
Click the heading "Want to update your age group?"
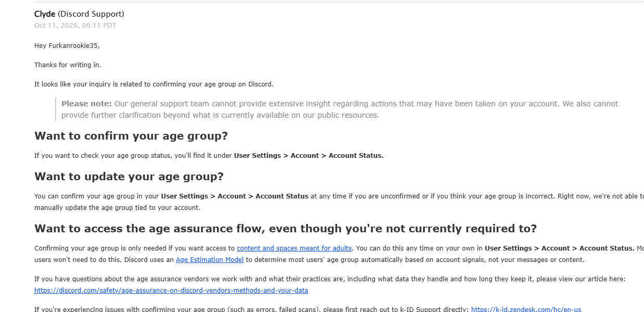[129, 177]
